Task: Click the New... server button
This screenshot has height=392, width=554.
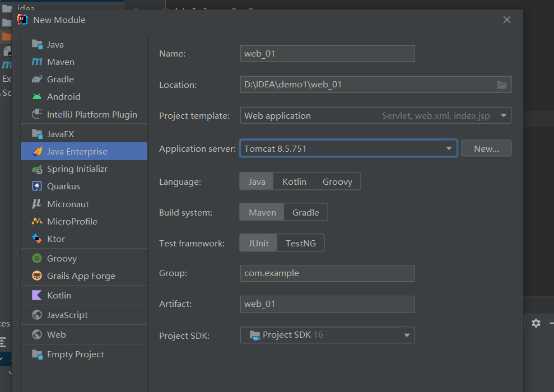Action: pos(486,148)
